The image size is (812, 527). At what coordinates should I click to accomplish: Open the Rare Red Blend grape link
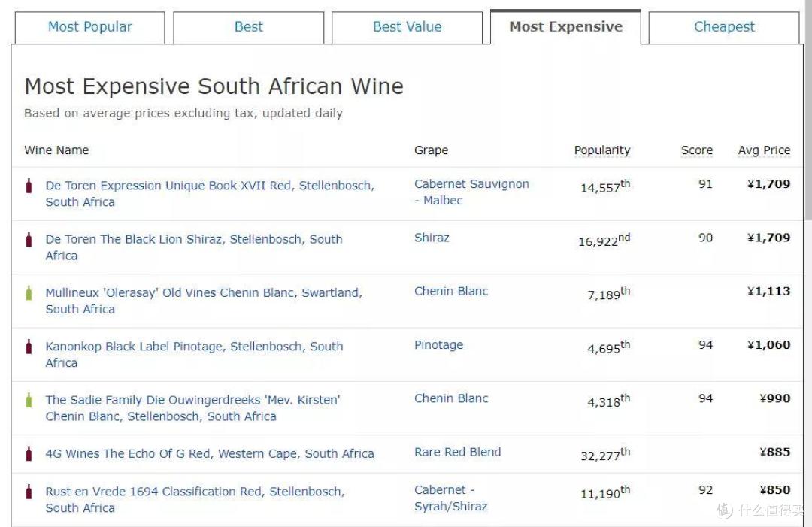457,452
